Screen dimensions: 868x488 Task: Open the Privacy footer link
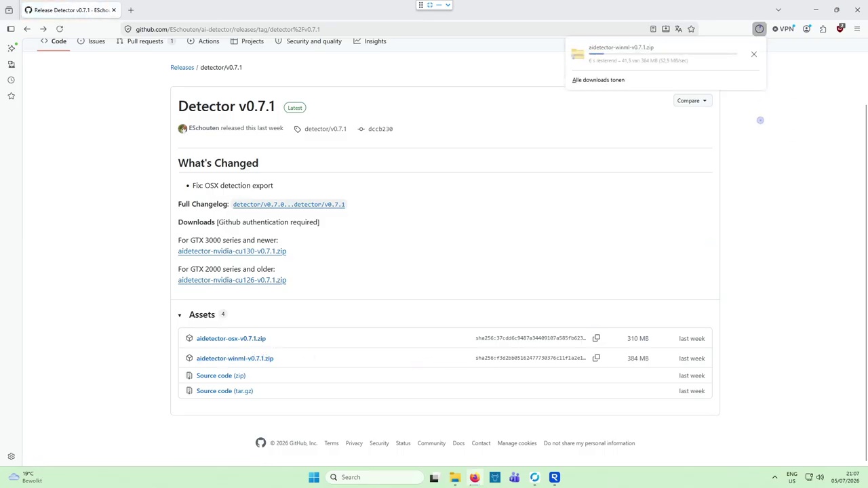point(354,443)
